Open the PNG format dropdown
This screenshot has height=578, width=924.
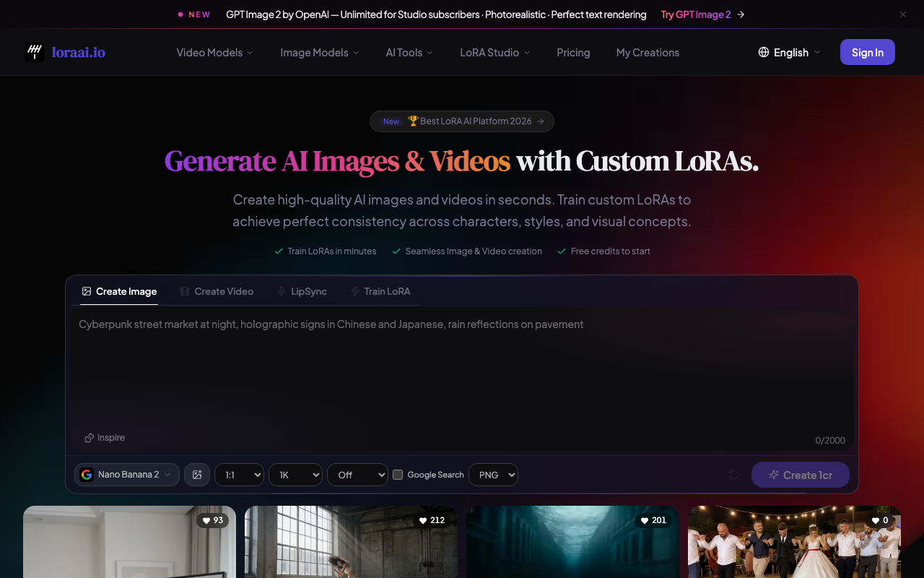tap(494, 475)
